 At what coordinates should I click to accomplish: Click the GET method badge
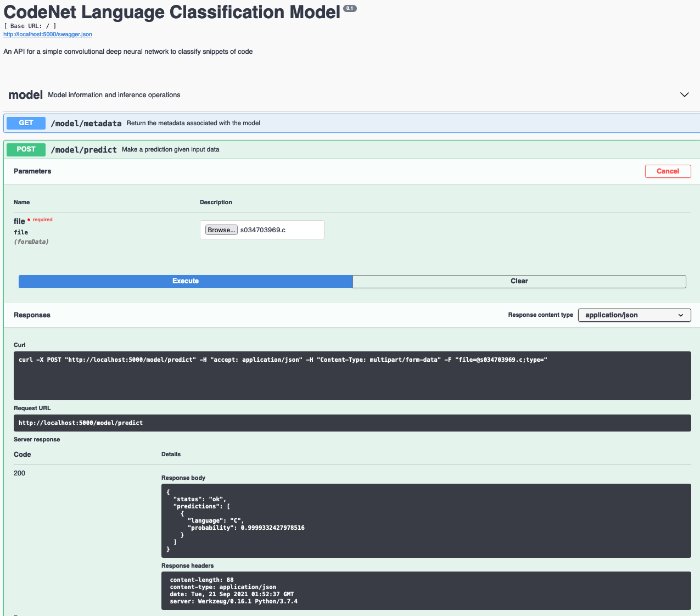[x=26, y=123]
